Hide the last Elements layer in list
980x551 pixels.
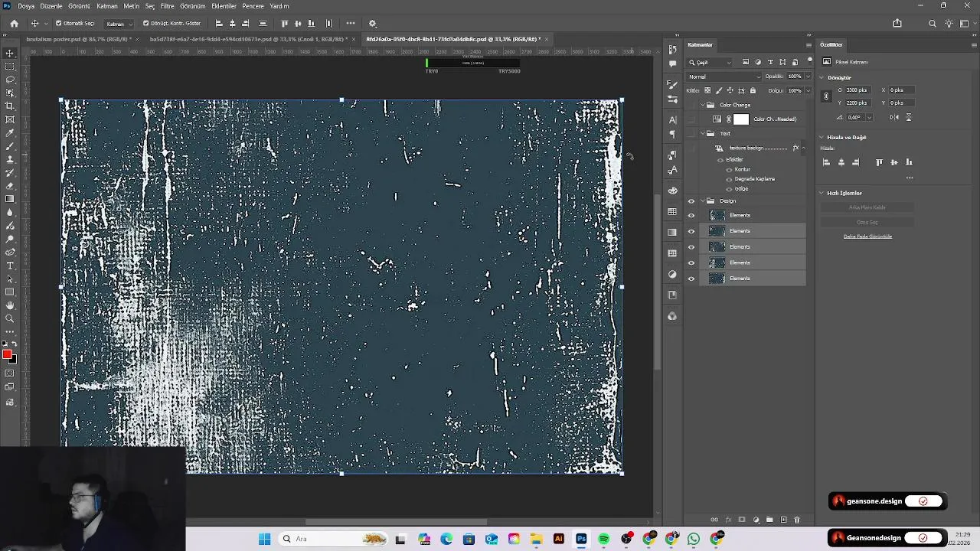(x=691, y=279)
